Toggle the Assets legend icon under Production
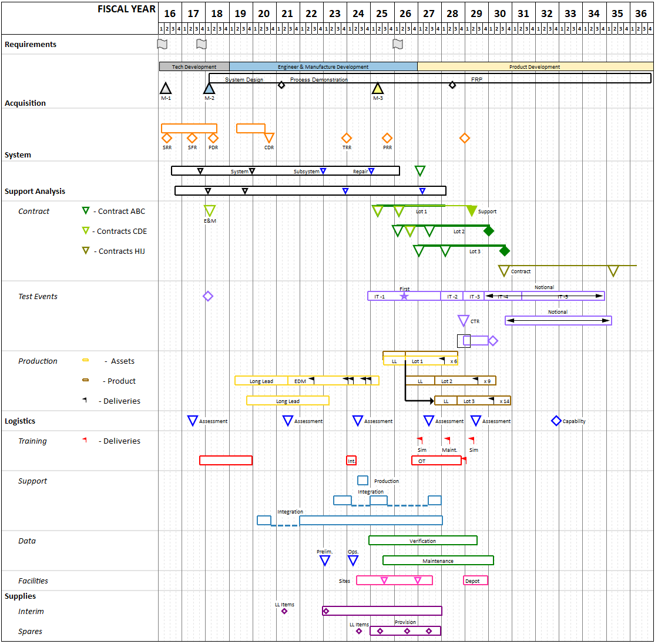 pyautogui.click(x=86, y=360)
